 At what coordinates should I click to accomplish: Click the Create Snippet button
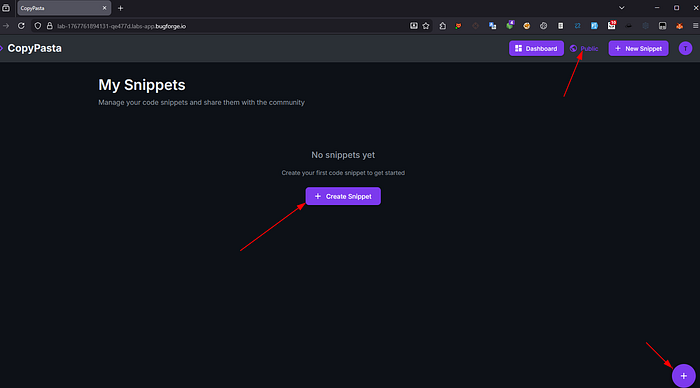point(343,196)
